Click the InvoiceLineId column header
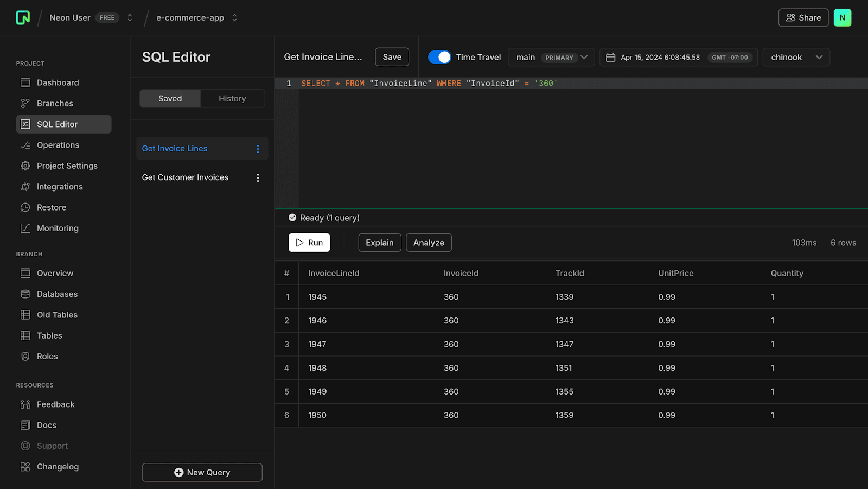 pos(334,274)
